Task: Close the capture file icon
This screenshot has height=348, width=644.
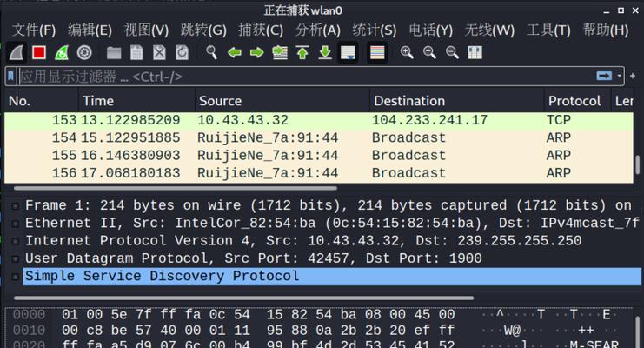Action: point(159,53)
